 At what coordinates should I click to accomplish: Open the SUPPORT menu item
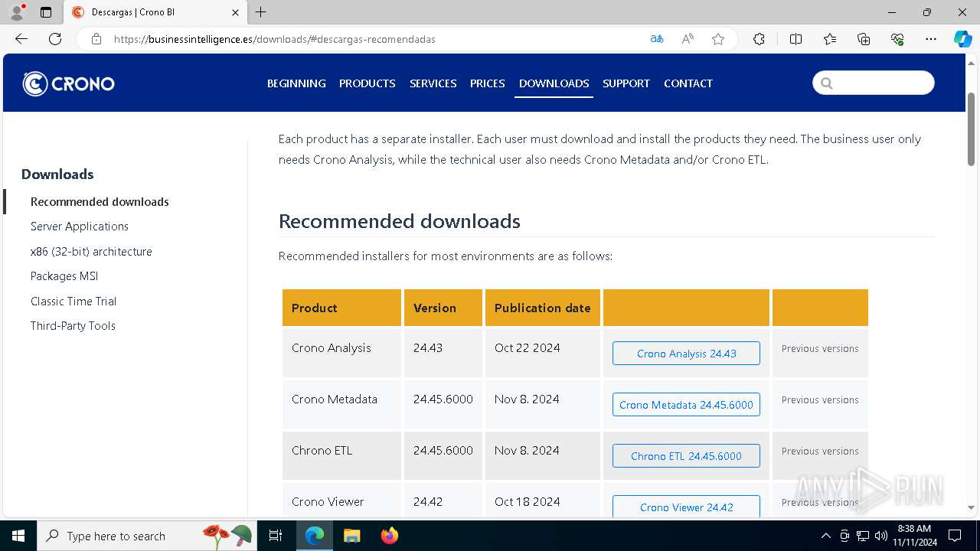tap(626, 83)
